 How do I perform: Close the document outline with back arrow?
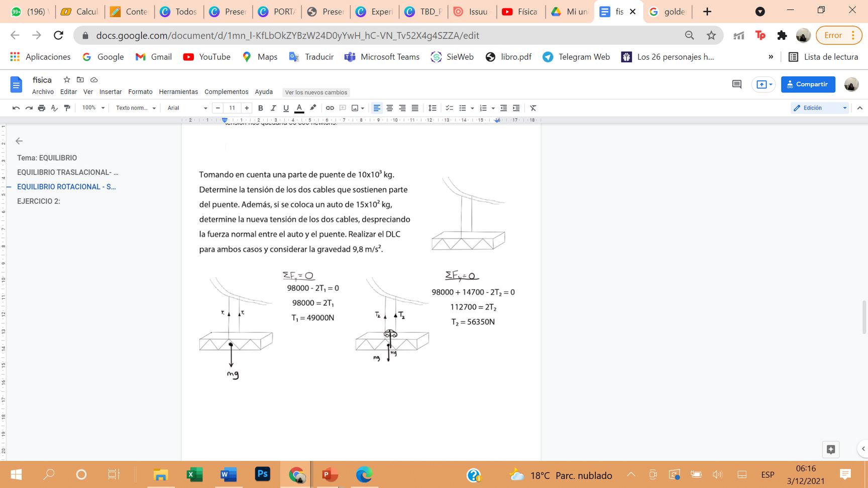pyautogui.click(x=19, y=141)
